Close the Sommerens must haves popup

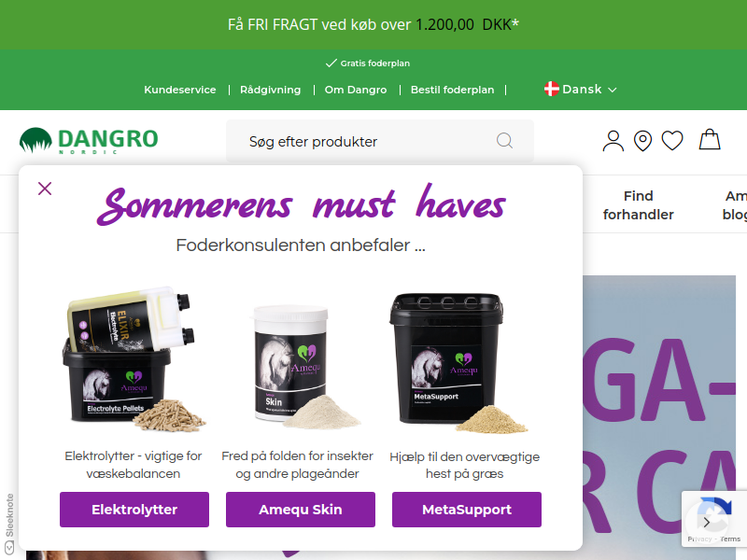tap(45, 189)
